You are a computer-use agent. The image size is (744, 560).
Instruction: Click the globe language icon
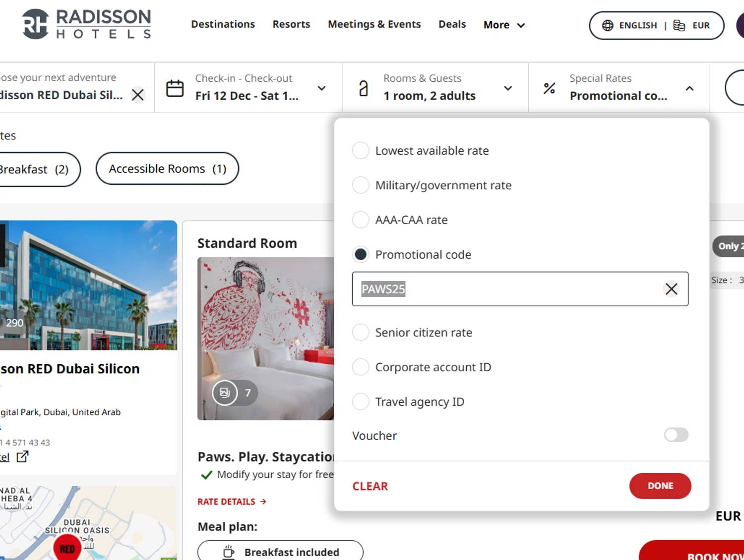[x=608, y=25]
